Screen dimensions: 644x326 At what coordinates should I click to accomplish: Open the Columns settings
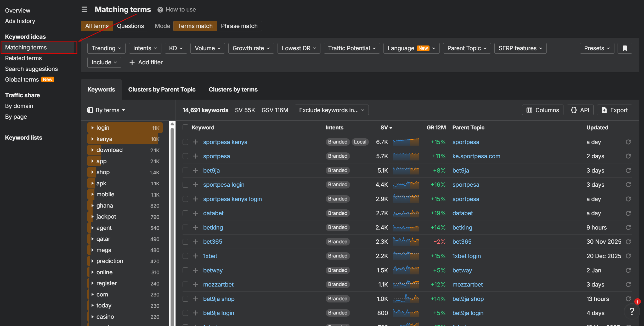click(543, 110)
